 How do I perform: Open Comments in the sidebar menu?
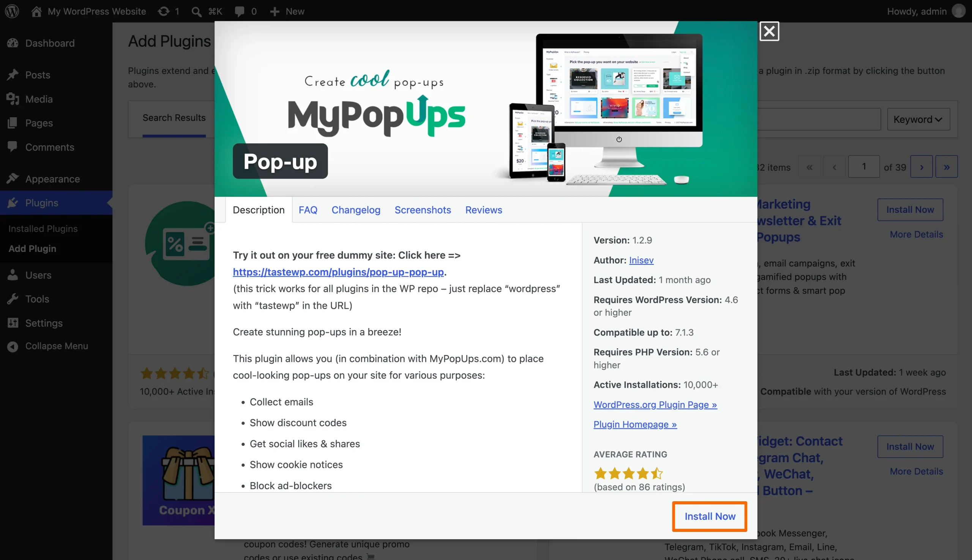(x=56, y=147)
